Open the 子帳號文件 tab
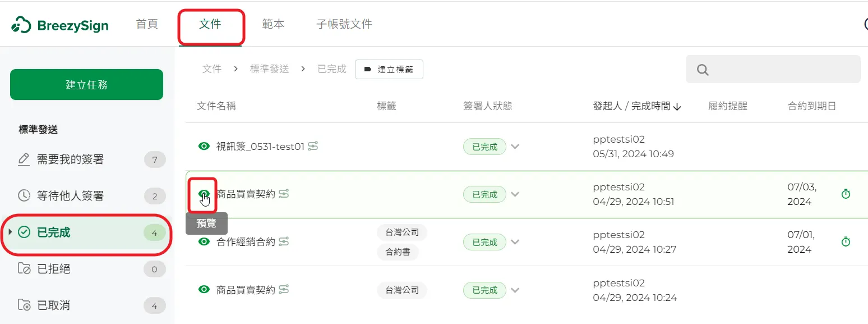 pyautogui.click(x=344, y=24)
